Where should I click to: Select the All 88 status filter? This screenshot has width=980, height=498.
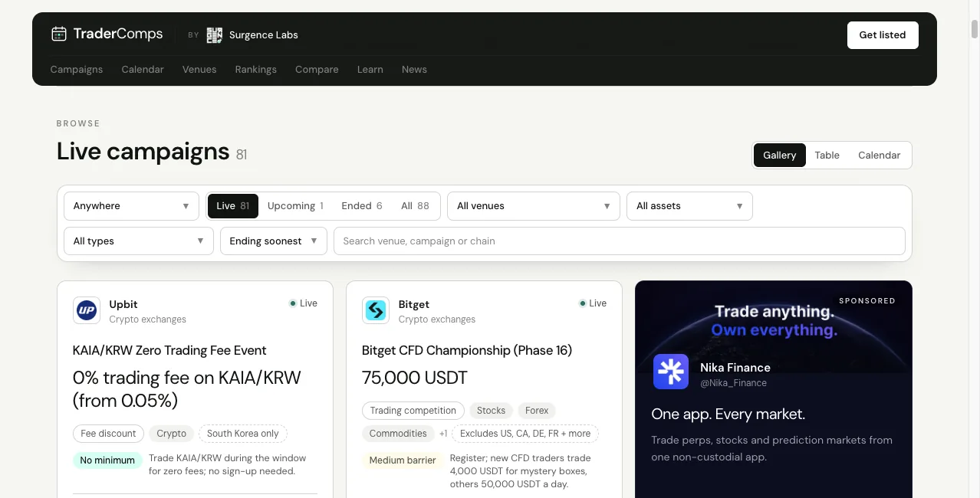pos(415,206)
